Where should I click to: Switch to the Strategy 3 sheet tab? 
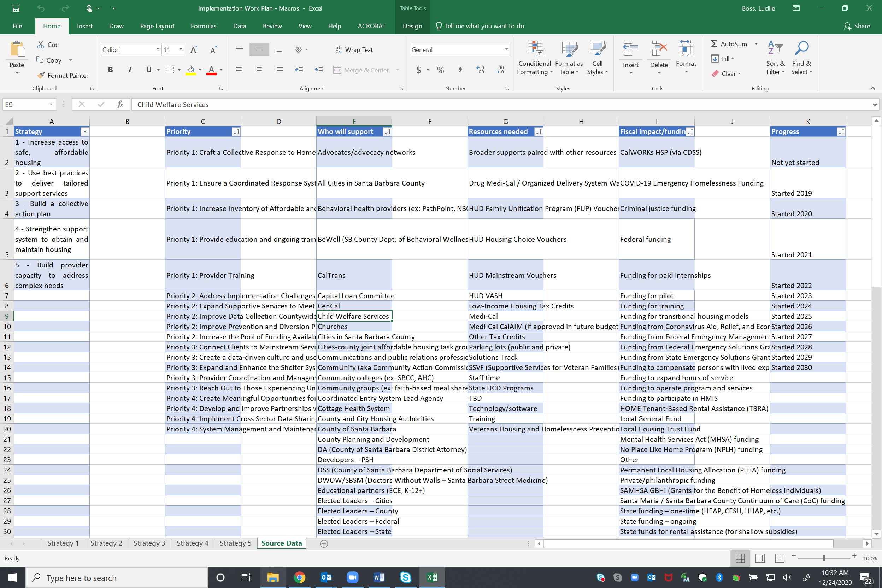pyautogui.click(x=149, y=543)
